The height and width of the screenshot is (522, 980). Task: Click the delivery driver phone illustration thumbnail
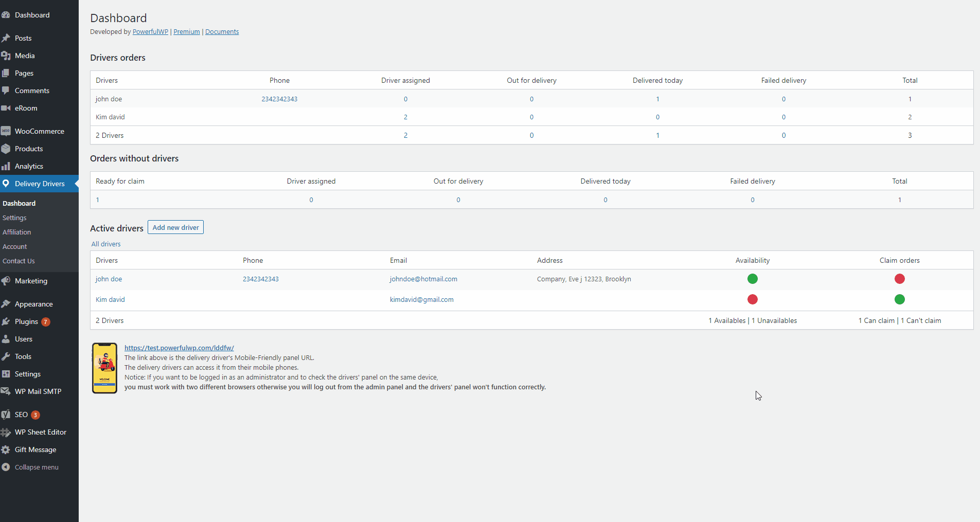[x=104, y=368]
